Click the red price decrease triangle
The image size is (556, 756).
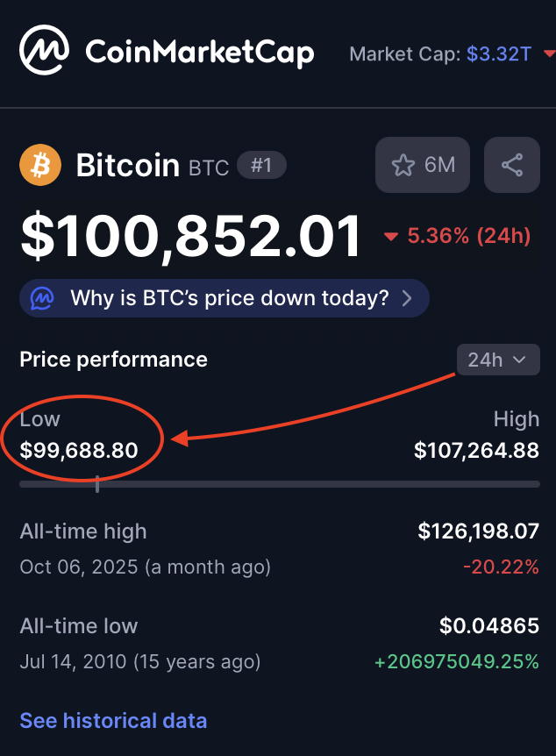pos(391,237)
